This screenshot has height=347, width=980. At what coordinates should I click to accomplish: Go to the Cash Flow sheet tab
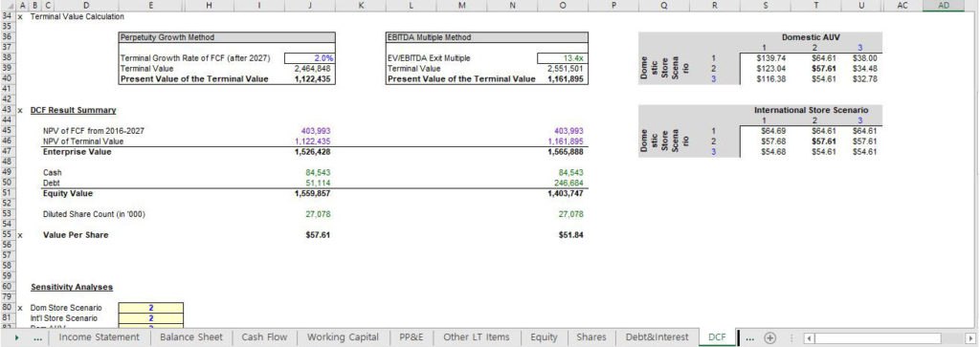coord(264,337)
